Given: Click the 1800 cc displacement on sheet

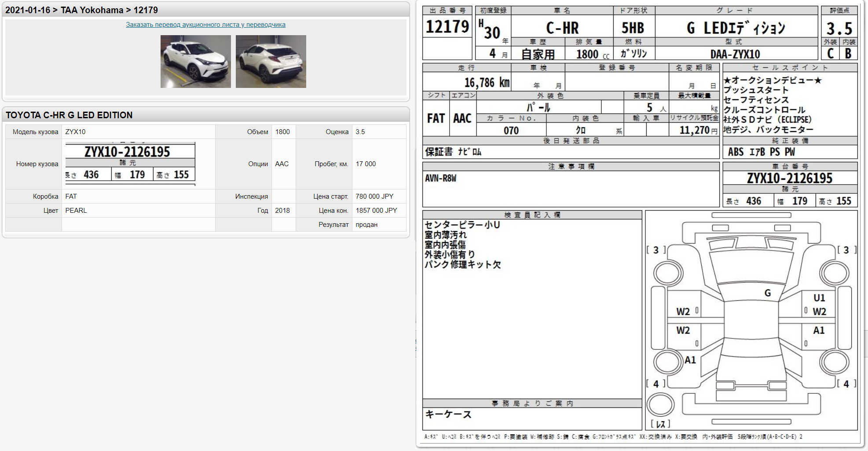Looking at the screenshot, I should (x=593, y=55).
